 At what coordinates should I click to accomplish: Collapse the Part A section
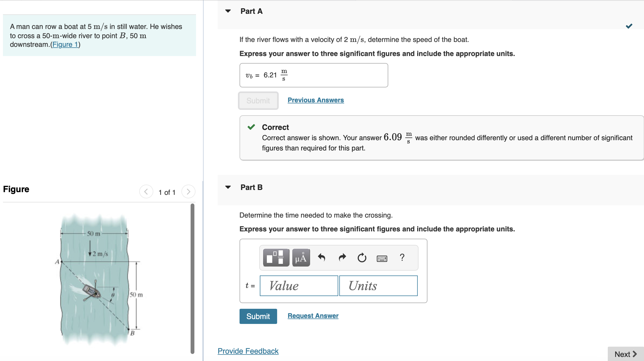(228, 11)
